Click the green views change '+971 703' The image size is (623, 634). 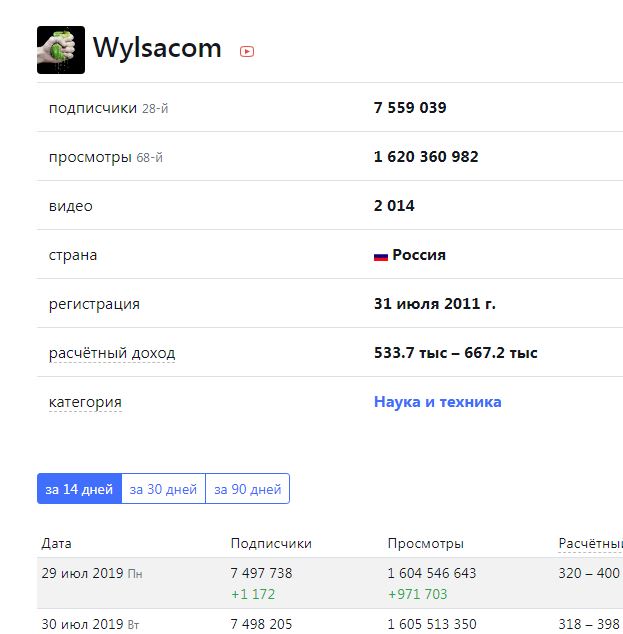point(417,594)
